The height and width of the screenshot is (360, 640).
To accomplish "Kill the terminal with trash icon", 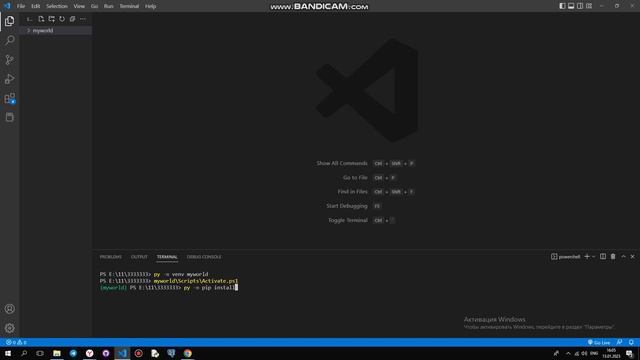I will pos(613,256).
